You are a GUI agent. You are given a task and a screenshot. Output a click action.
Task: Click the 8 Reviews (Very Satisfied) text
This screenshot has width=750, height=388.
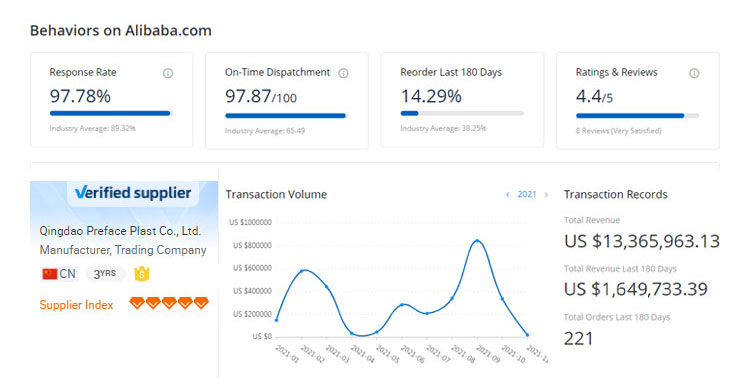pyautogui.click(x=618, y=131)
